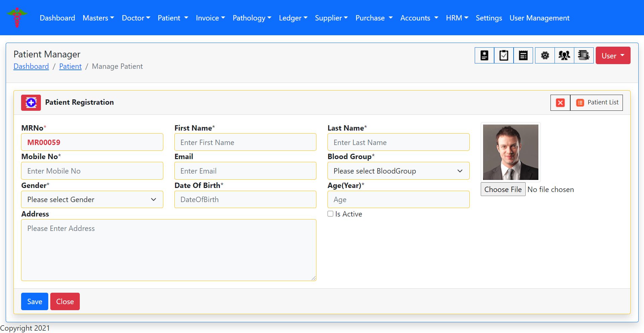The width and height of the screenshot is (644, 333).
Task: Click the group of people icon
Action: coord(564,55)
